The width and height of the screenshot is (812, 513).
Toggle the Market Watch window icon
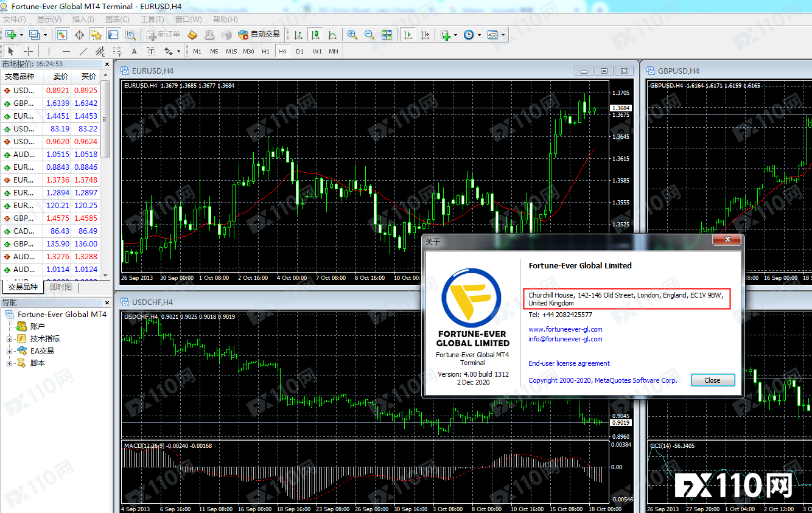click(x=61, y=35)
